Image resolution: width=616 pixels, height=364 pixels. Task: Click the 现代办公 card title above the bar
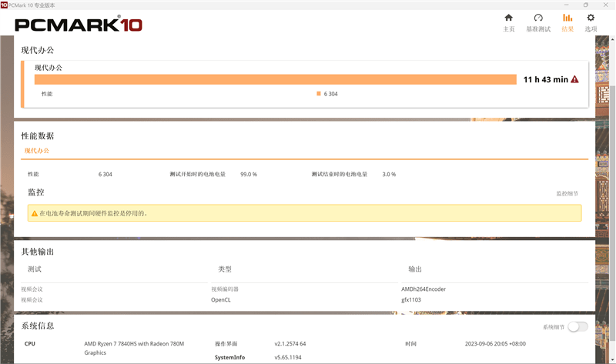pyautogui.click(x=49, y=68)
